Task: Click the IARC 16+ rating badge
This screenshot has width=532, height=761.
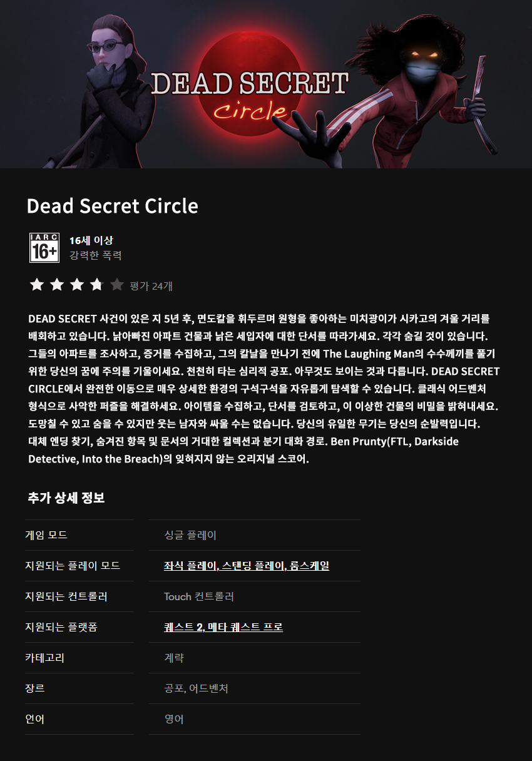Action: point(44,248)
